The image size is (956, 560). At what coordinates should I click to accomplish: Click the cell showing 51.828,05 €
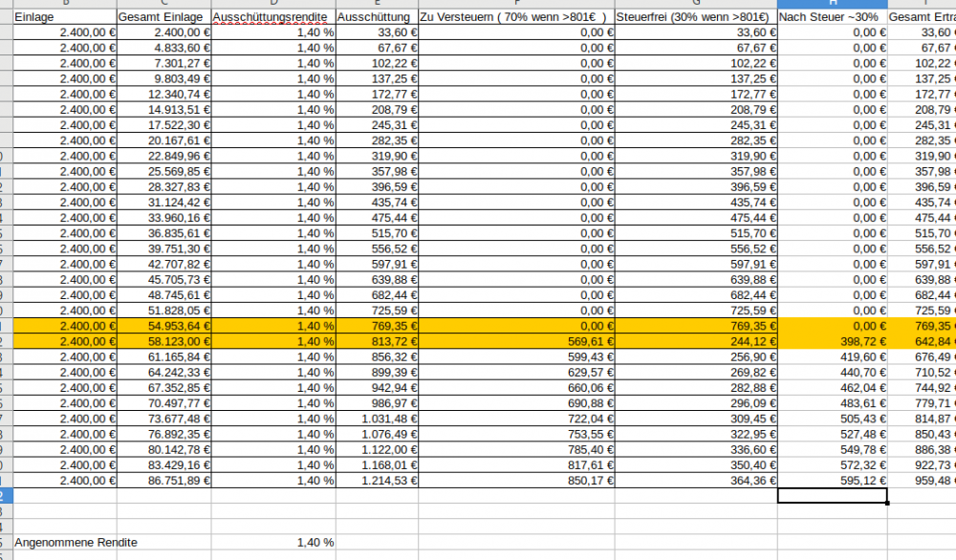coord(164,311)
